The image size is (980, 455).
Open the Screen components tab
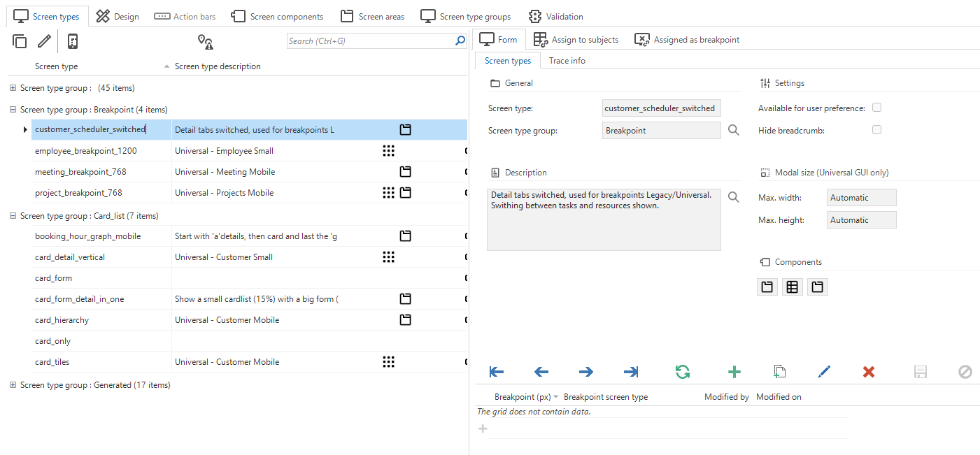point(277,16)
